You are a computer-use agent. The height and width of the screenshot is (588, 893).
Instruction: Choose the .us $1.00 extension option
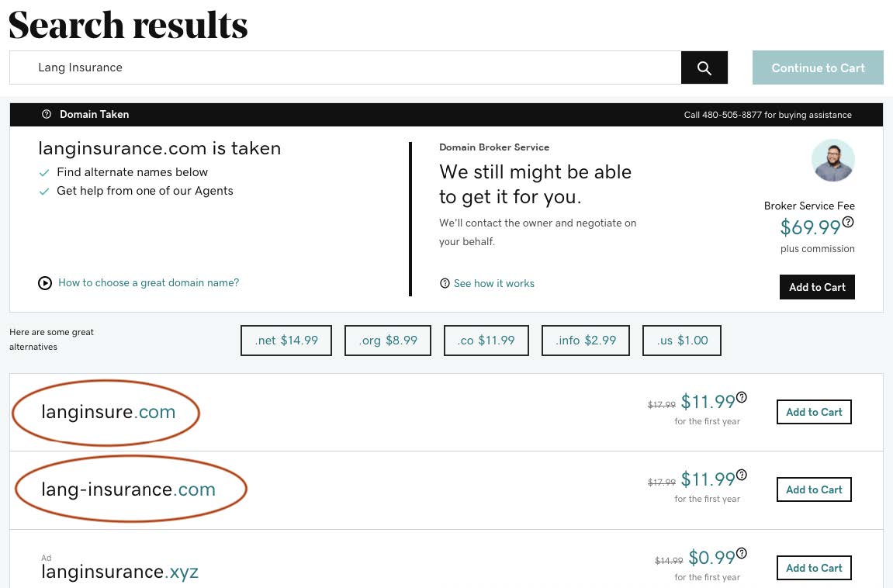(682, 341)
